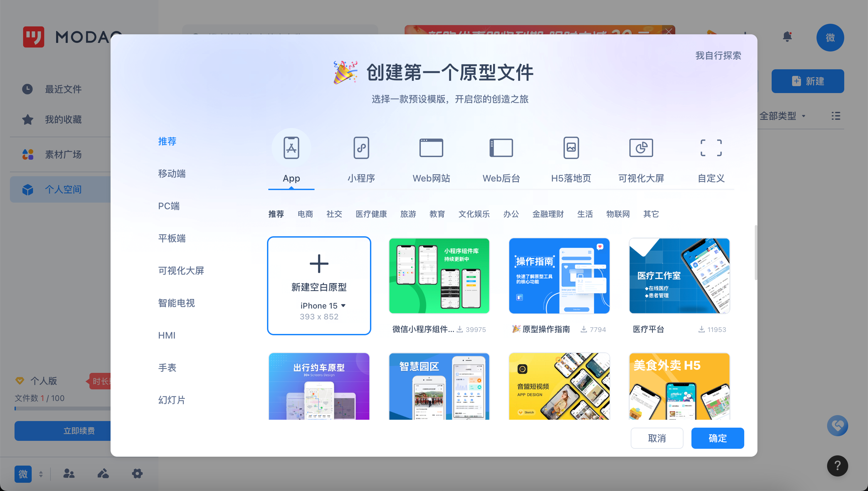Select 可视化大屏 in dialog sidebar list
The image size is (868, 491).
coord(181,271)
